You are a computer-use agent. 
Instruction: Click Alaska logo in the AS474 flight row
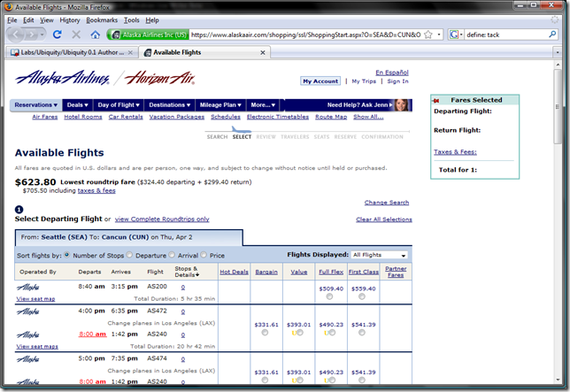pyautogui.click(x=28, y=359)
